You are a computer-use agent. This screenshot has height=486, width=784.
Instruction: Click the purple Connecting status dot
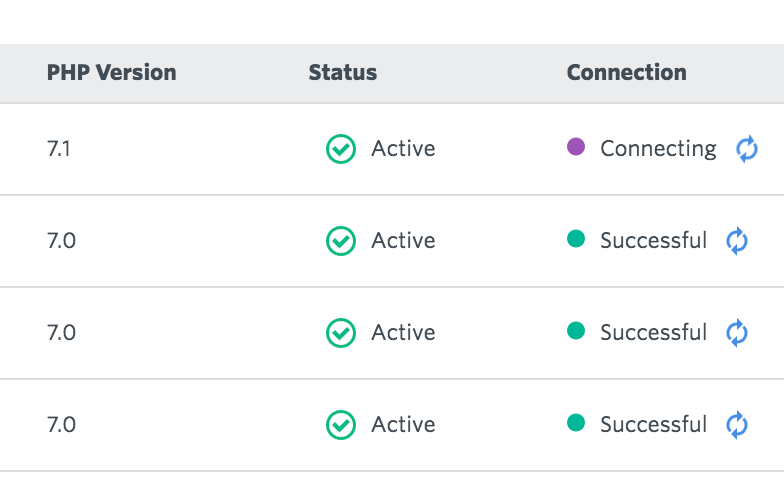pyautogui.click(x=576, y=147)
